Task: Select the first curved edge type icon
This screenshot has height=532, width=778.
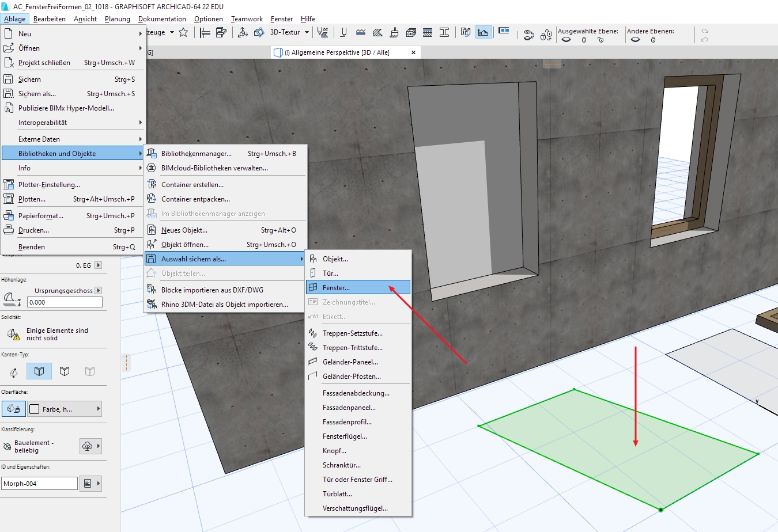Action: pos(14,372)
